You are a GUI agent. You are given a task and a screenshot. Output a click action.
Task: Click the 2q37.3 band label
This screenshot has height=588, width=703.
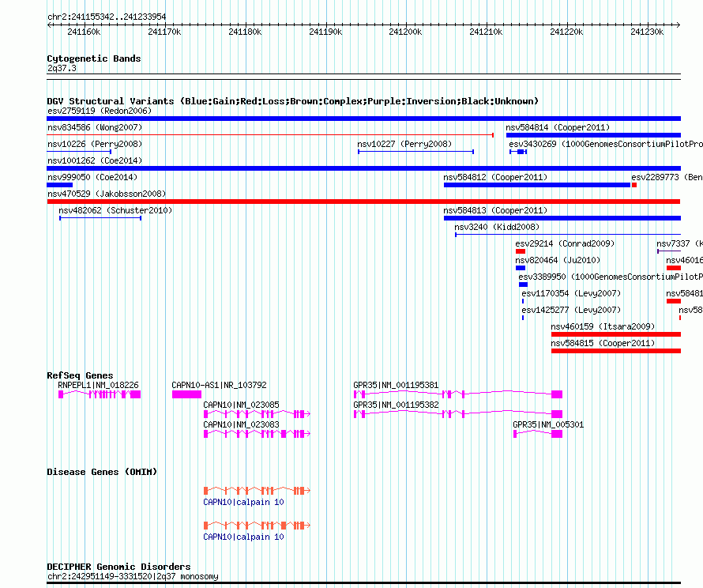coord(62,68)
